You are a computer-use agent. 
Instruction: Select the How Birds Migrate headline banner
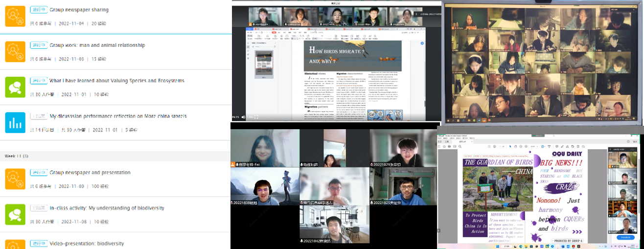[353, 56]
